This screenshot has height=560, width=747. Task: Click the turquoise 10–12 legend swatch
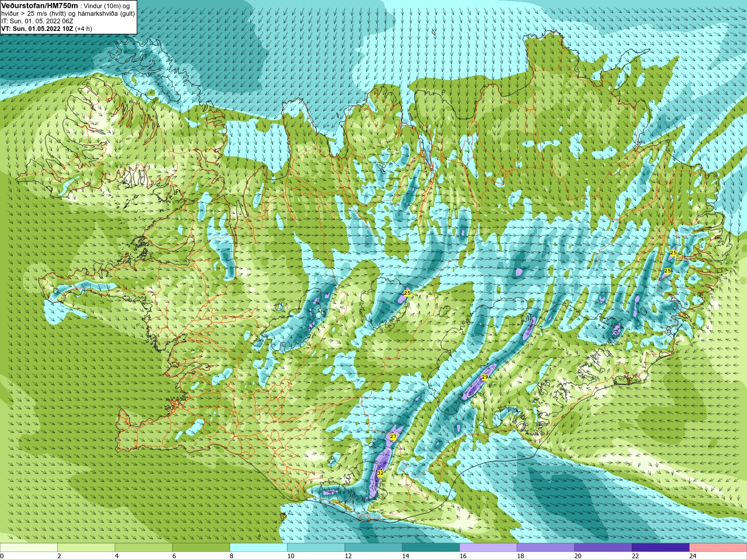tap(316, 547)
